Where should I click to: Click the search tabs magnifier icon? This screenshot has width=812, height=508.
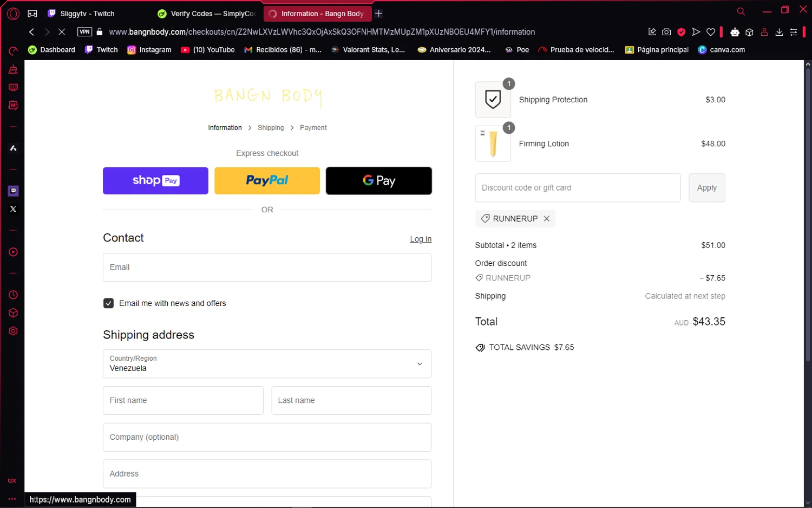click(x=741, y=11)
